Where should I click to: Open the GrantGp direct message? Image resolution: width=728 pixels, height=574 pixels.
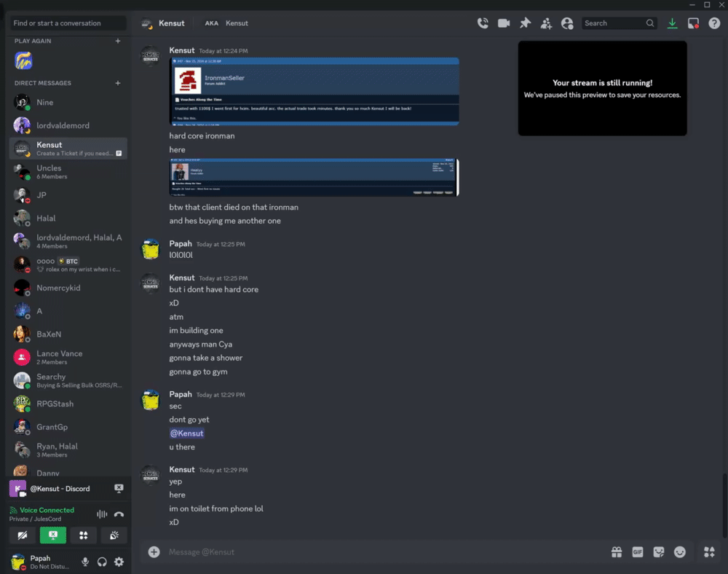[x=68, y=428]
